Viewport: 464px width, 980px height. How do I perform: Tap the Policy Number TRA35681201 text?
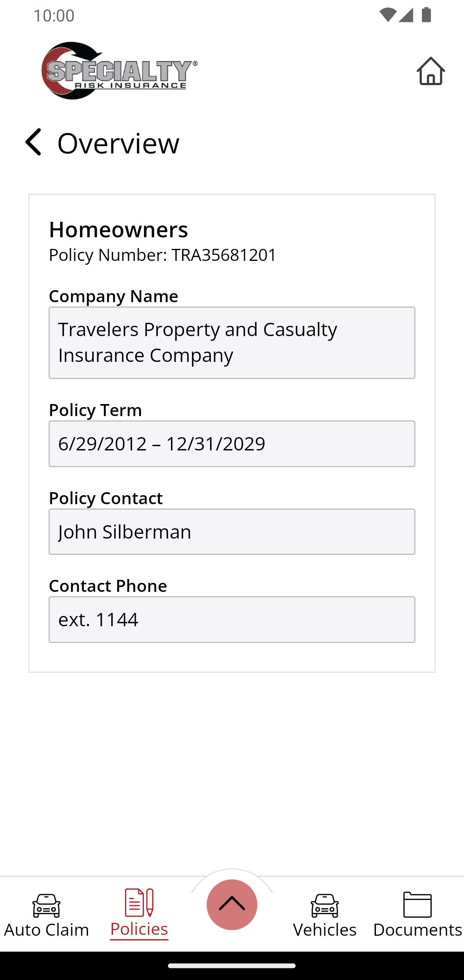[x=162, y=255]
